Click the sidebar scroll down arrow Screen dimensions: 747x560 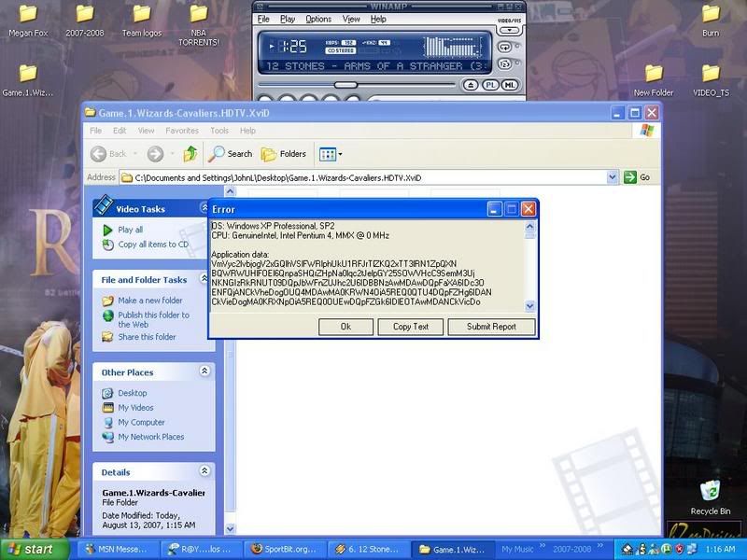click(230, 528)
